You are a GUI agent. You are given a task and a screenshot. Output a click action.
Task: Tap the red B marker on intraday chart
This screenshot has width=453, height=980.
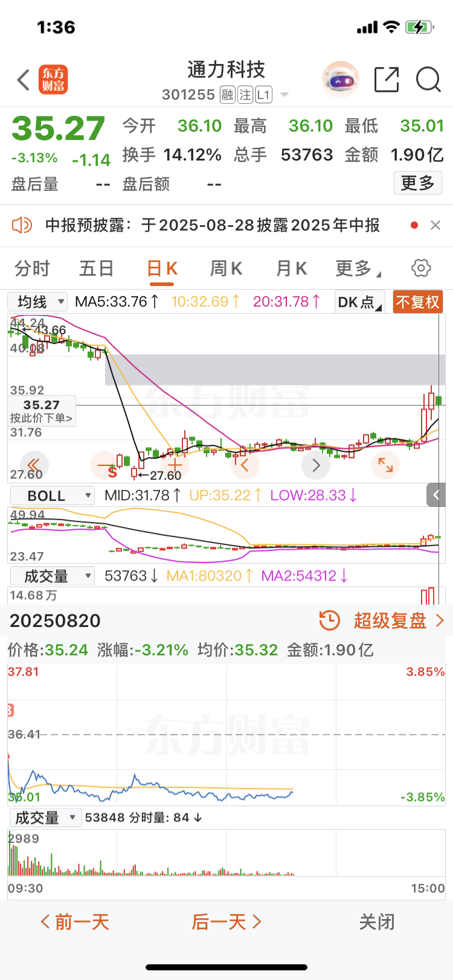10,710
